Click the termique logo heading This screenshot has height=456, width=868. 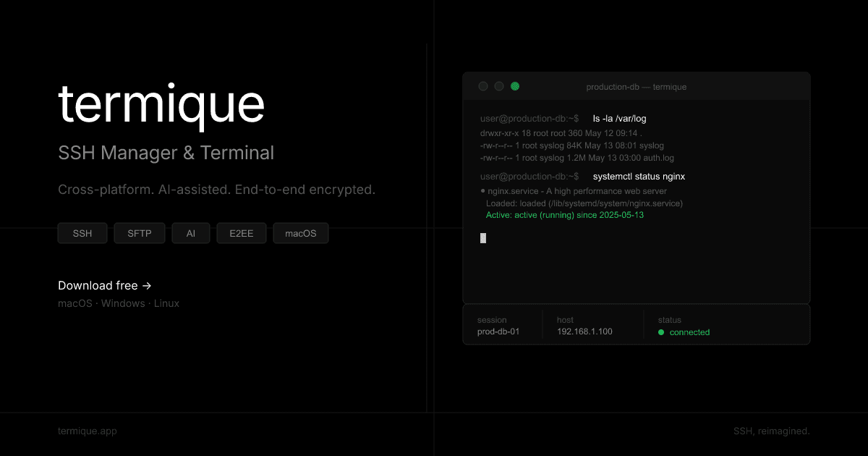[161, 104]
